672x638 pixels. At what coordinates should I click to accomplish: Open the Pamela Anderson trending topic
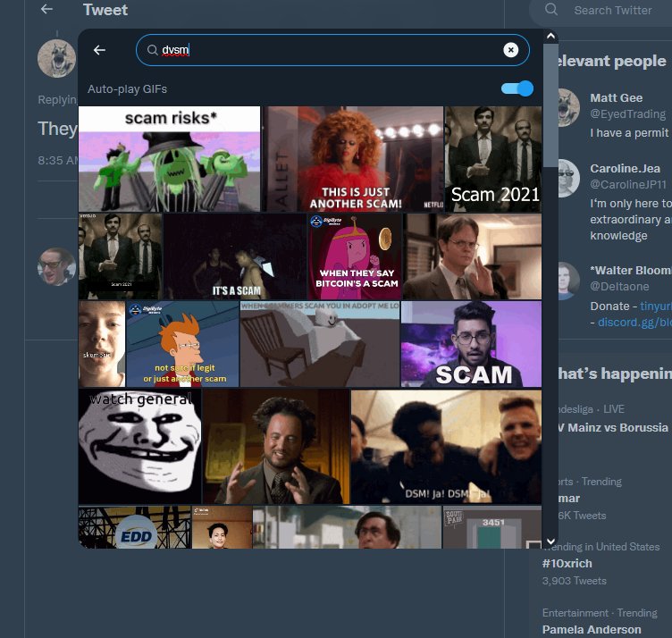(x=592, y=629)
